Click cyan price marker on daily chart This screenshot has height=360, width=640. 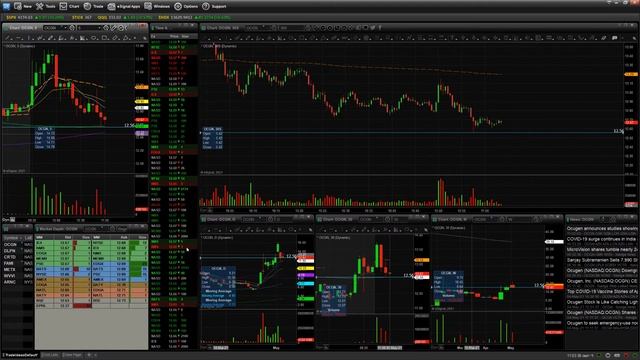(x=306, y=283)
